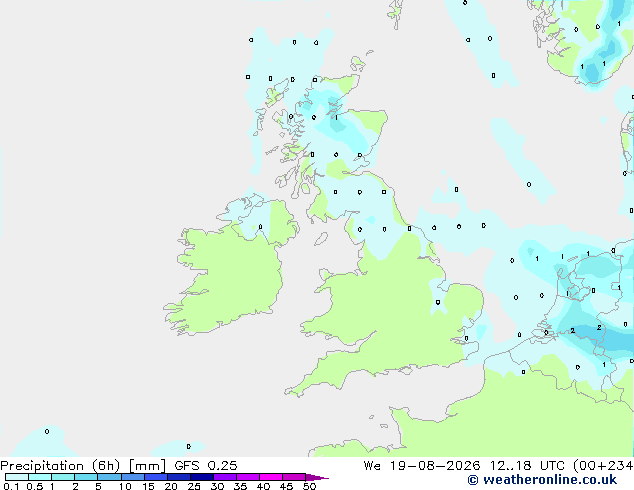Select the 2–5 mm legend swatch

pos(86,477)
